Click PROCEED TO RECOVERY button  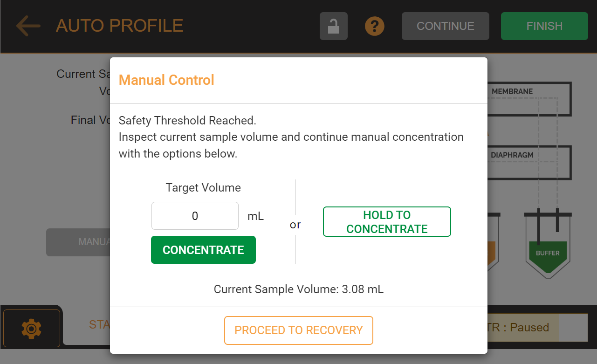pyautogui.click(x=299, y=330)
